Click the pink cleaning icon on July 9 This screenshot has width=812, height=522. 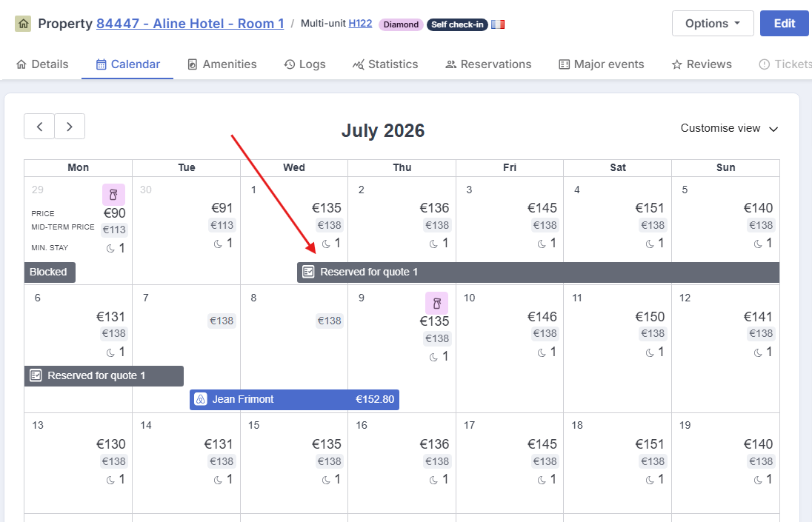click(436, 303)
